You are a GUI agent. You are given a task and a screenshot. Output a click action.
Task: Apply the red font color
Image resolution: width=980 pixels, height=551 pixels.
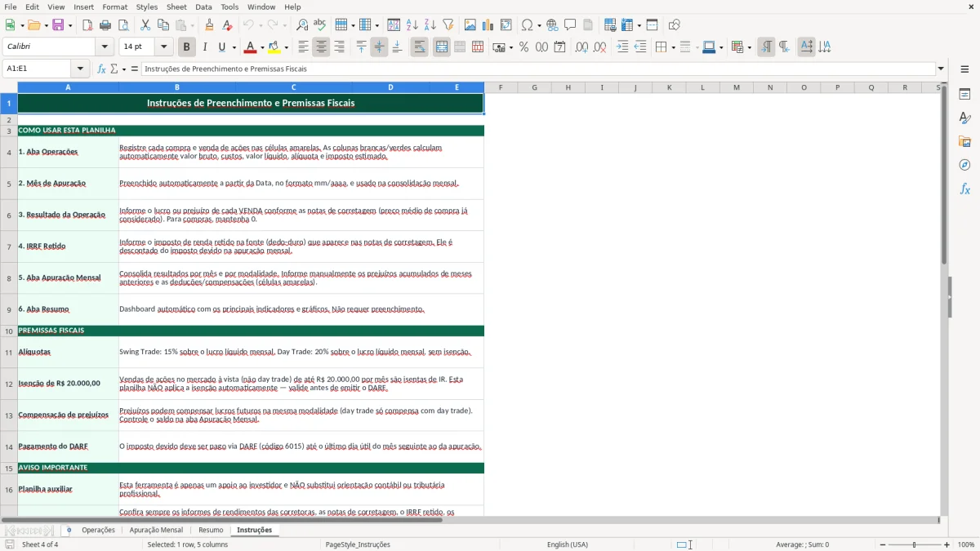pos(251,47)
